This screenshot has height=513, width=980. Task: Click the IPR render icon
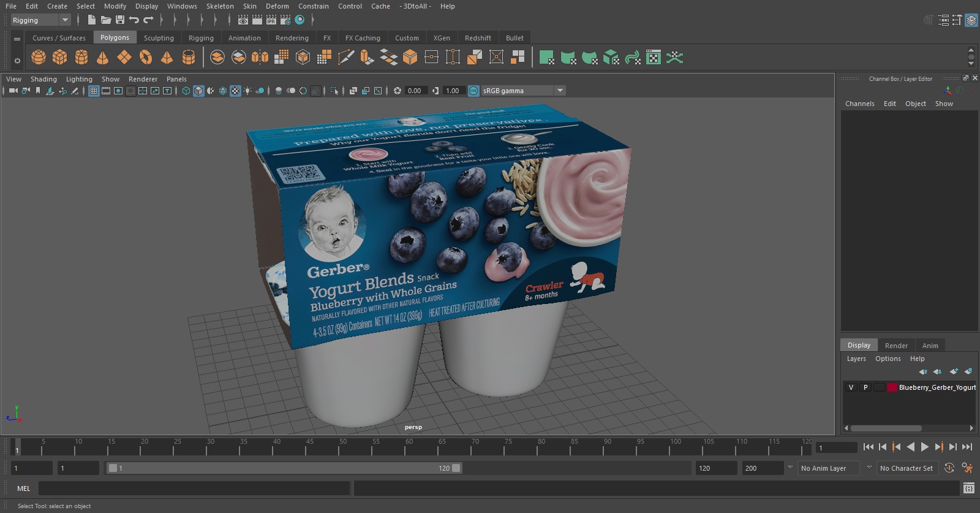coord(271,20)
